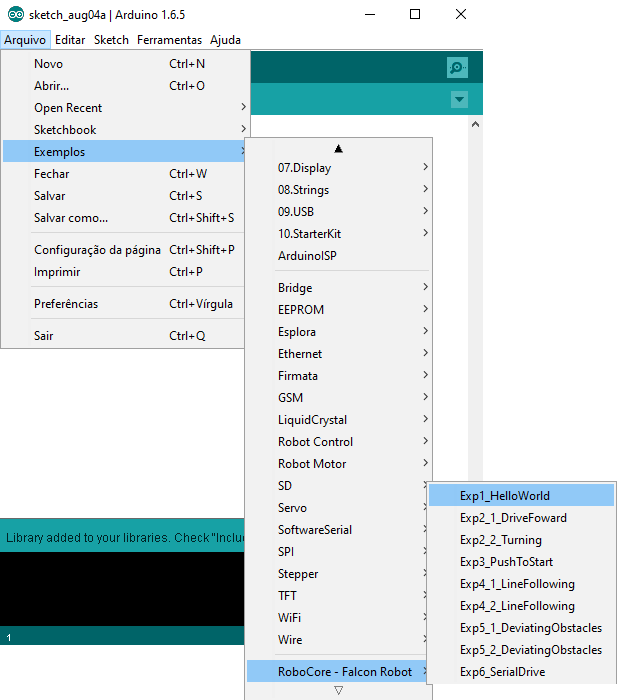Viewport: 617px width, 700px height.
Task: Open the Ajuda menu
Action: coord(225,40)
